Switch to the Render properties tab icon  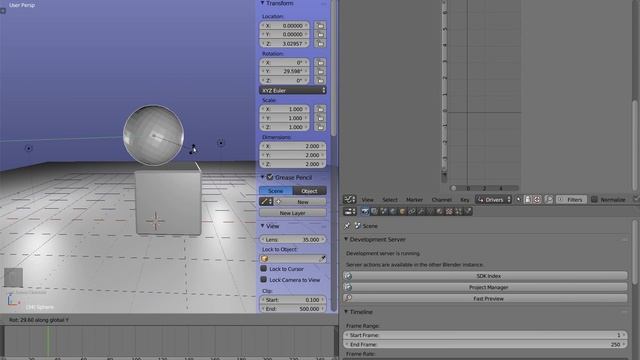(365, 211)
